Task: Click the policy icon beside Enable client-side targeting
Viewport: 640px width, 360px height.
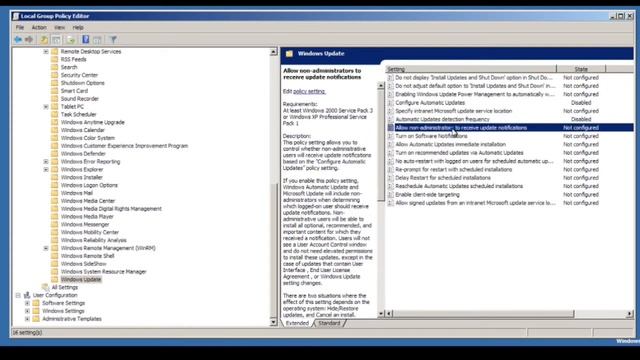Action: pyautogui.click(x=390, y=195)
